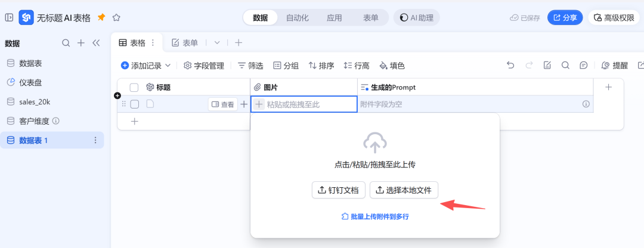Open 表格 view options menu

coord(153,42)
